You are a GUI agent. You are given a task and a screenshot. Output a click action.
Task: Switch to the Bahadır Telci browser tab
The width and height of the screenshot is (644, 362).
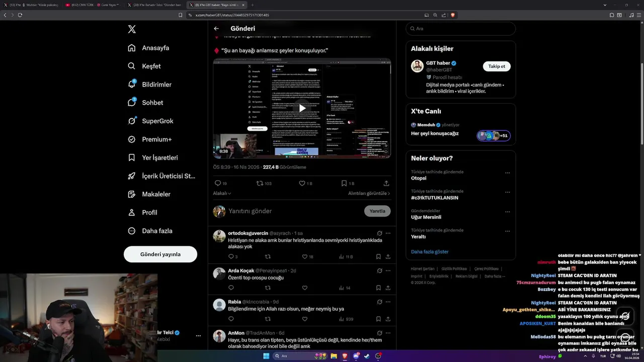pyautogui.click(x=155, y=5)
